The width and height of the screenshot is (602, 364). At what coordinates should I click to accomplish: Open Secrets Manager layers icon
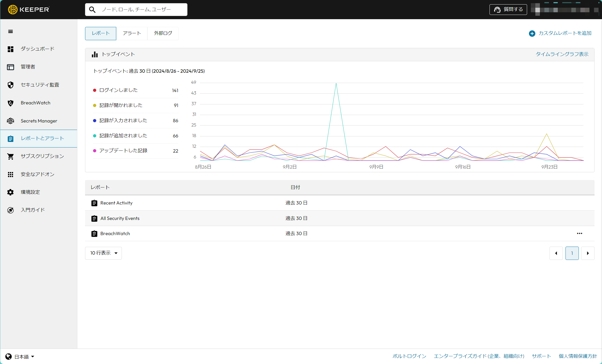pos(10,121)
